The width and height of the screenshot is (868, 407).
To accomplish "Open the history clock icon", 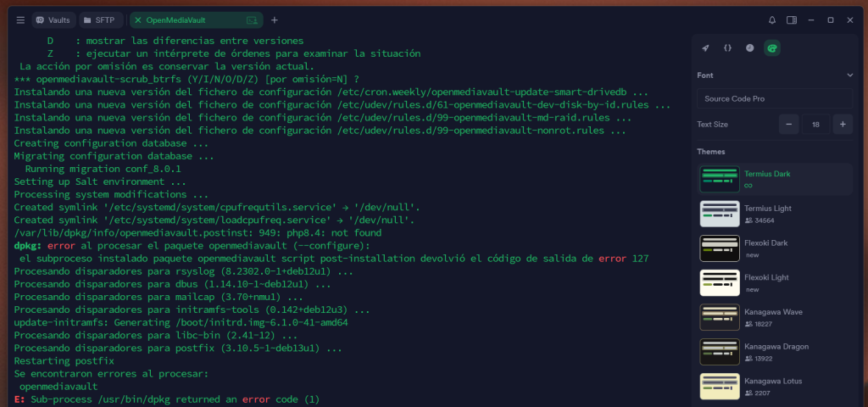I will pos(750,48).
